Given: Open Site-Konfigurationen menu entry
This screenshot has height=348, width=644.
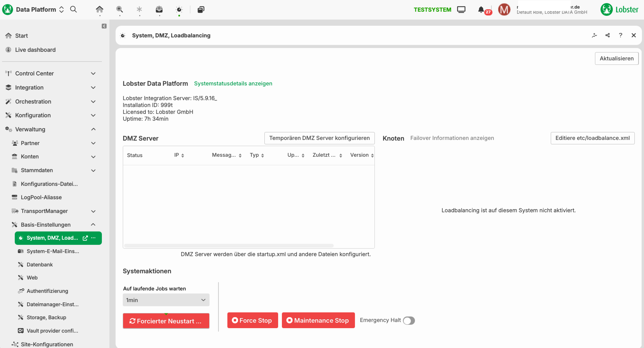Looking at the screenshot, I should 47,344.
